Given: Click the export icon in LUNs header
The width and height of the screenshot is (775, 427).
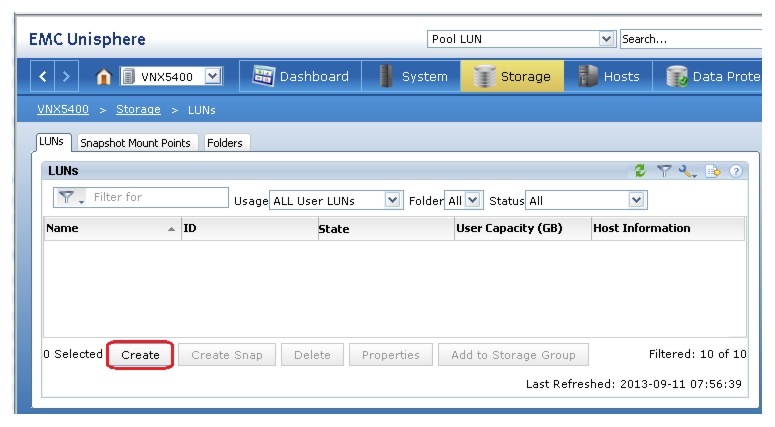Looking at the screenshot, I should 712,171.
